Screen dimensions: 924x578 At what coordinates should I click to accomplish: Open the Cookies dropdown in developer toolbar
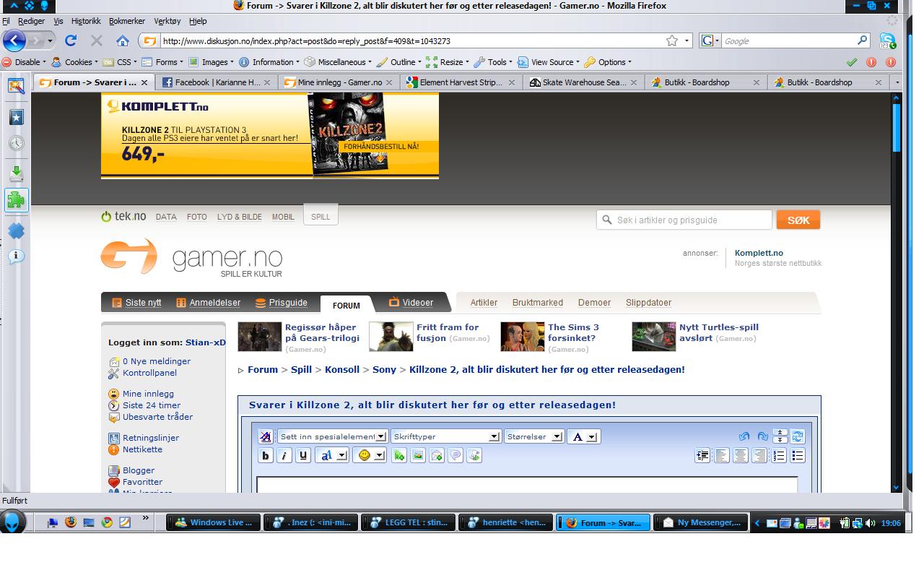[74, 62]
